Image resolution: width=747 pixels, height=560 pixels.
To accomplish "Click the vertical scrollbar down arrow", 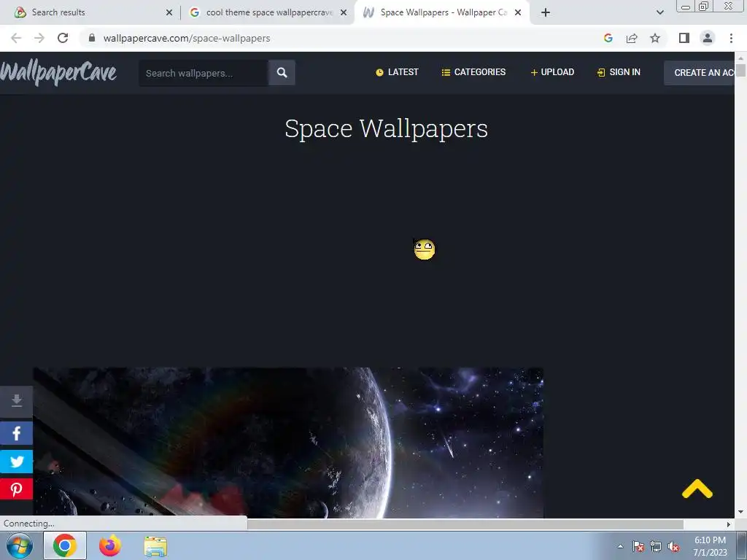I will [740, 512].
